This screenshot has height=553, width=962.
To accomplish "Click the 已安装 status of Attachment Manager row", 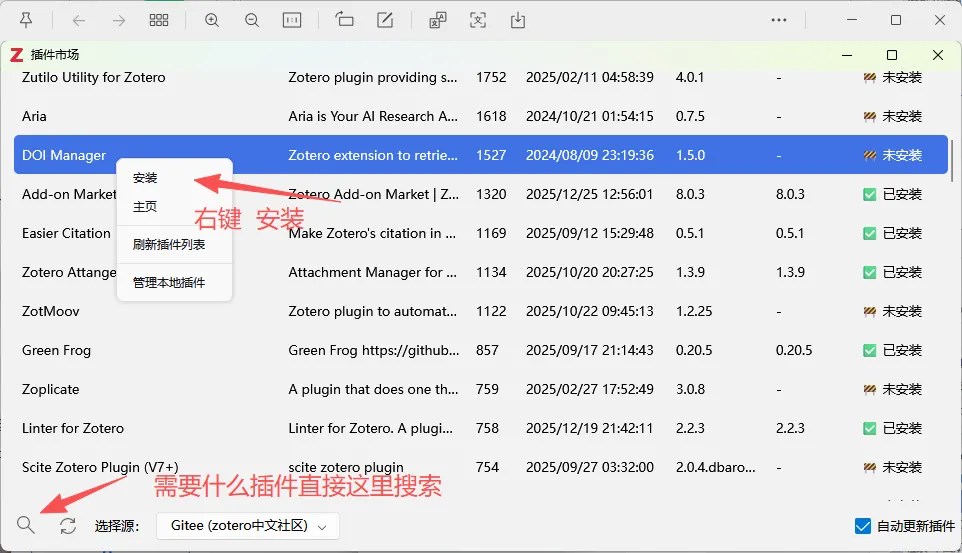I will click(902, 273).
